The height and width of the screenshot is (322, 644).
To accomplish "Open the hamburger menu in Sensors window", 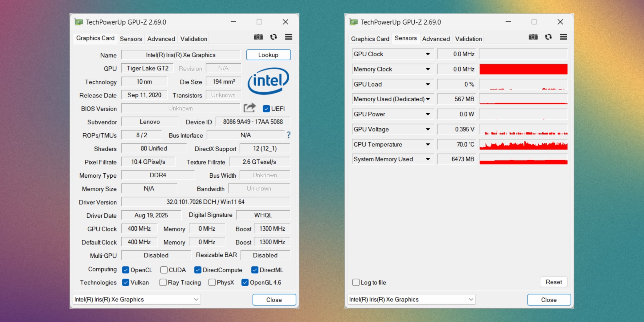I will (x=563, y=37).
